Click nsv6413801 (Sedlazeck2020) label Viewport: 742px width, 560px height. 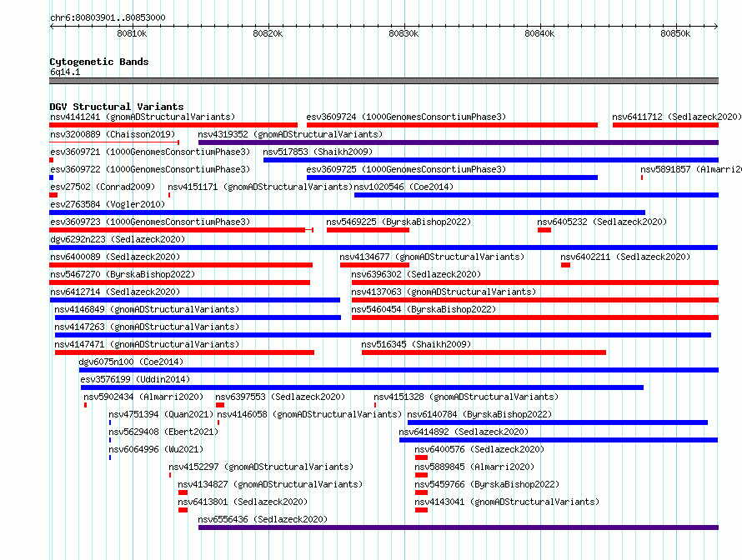click(x=243, y=502)
